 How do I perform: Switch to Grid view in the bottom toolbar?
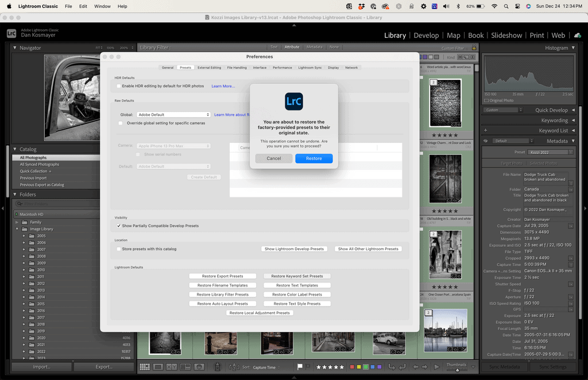(145, 367)
